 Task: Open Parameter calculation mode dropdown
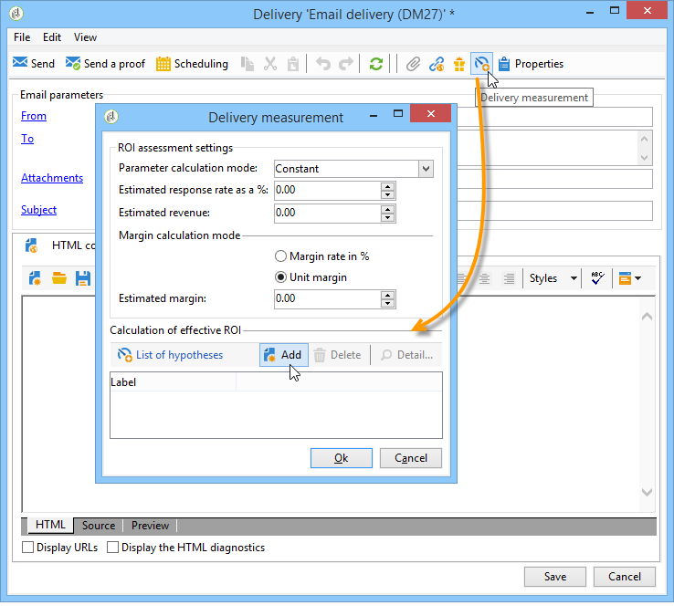426,169
